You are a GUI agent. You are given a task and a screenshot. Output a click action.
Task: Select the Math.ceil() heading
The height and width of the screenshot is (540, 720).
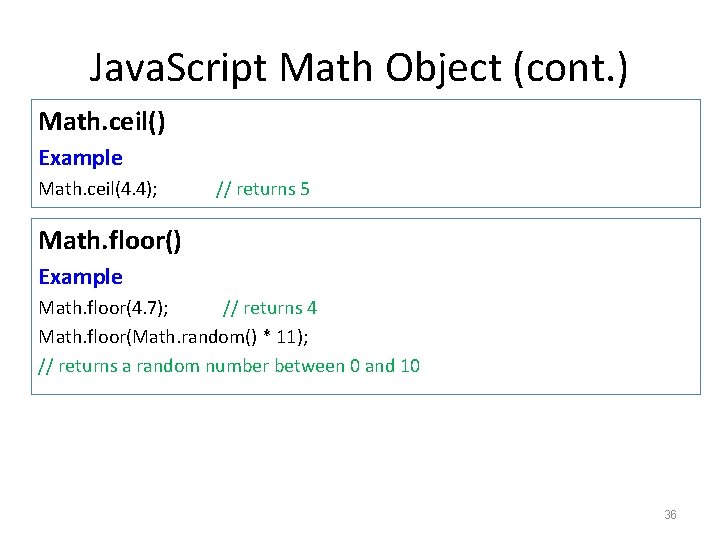point(102,122)
